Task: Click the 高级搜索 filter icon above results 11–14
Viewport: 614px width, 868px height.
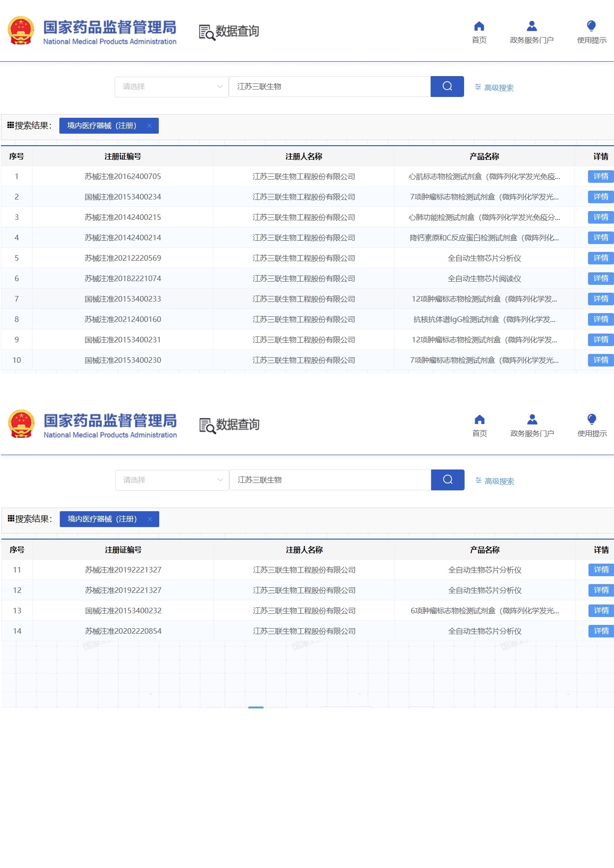Action: [x=478, y=481]
